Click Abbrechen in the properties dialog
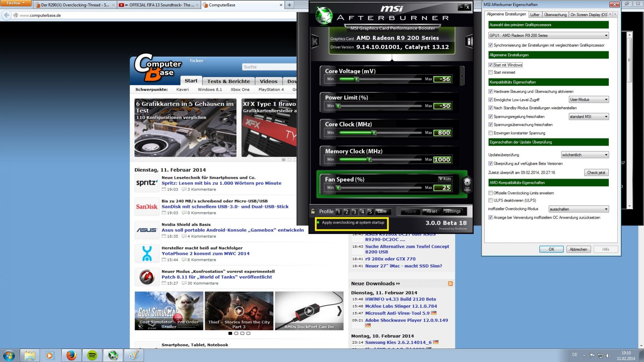The width and height of the screenshot is (644, 362). point(578,249)
